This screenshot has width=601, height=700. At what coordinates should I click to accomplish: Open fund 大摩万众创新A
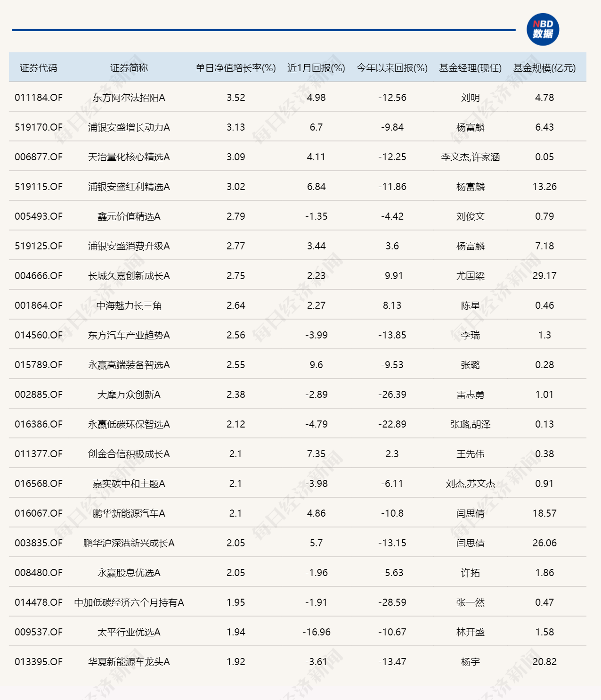pyautogui.click(x=129, y=395)
